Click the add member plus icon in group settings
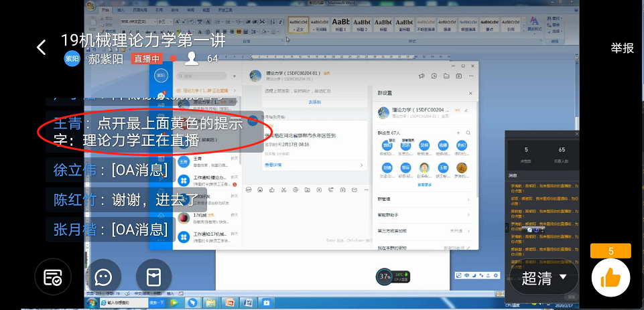644x310 pixels. (x=458, y=133)
